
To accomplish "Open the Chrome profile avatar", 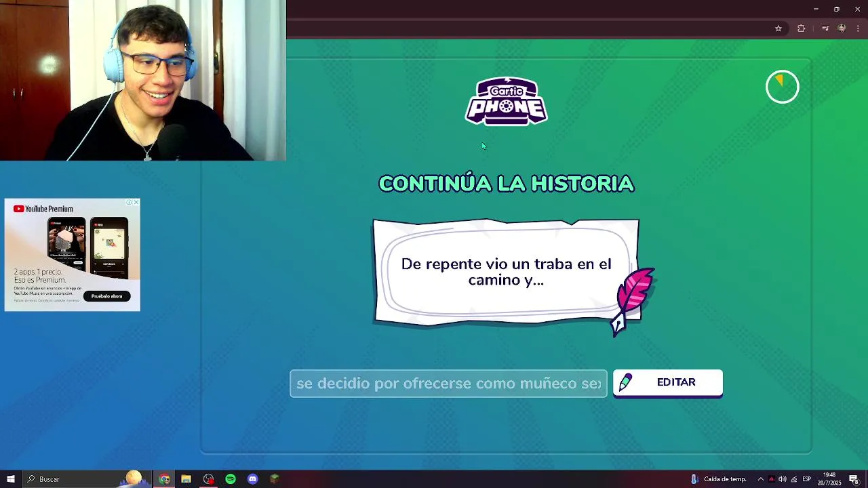I will (842, 28).
